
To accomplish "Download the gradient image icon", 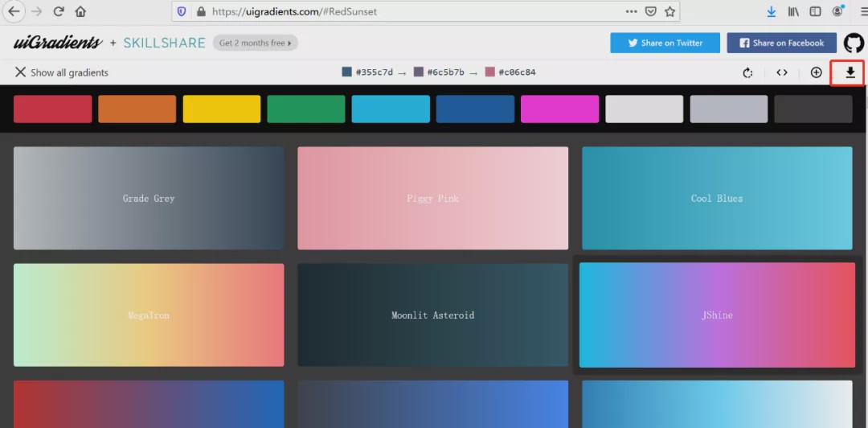I will pos(850,72).
